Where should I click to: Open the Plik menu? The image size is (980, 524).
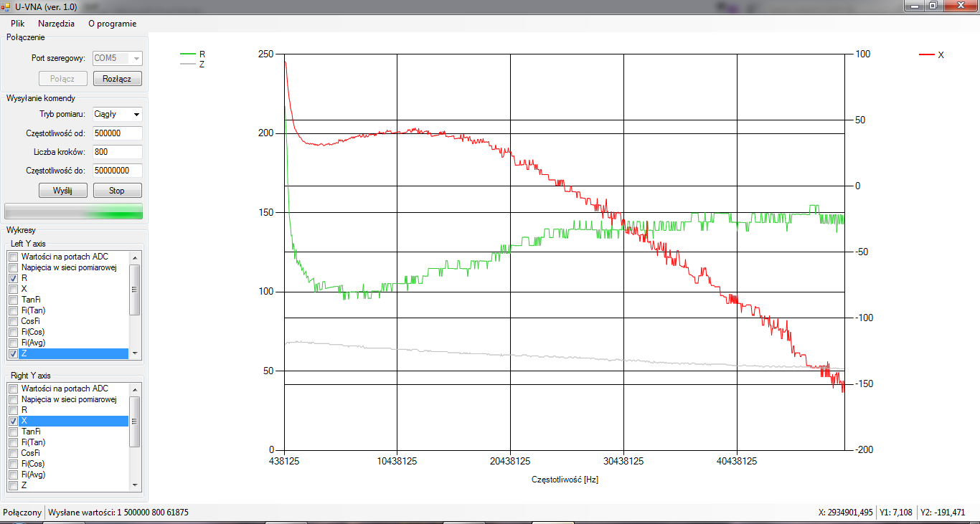point(17,23)
